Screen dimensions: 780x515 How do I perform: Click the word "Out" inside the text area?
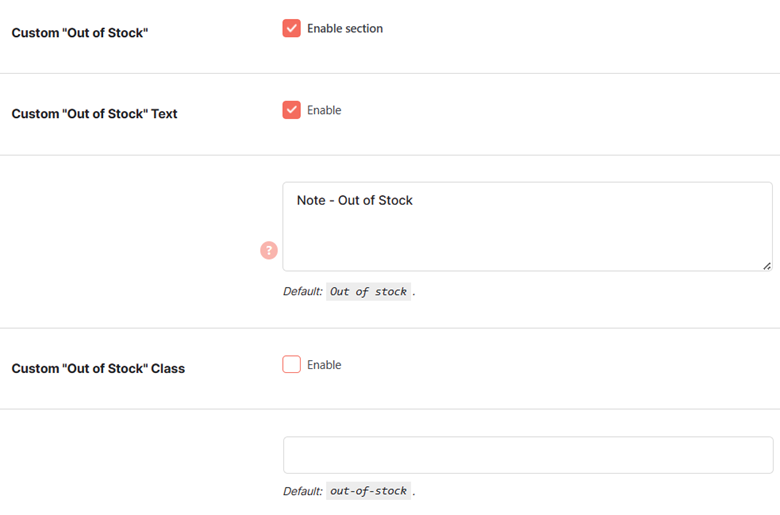pyautogui.click(x=349, y=200)
